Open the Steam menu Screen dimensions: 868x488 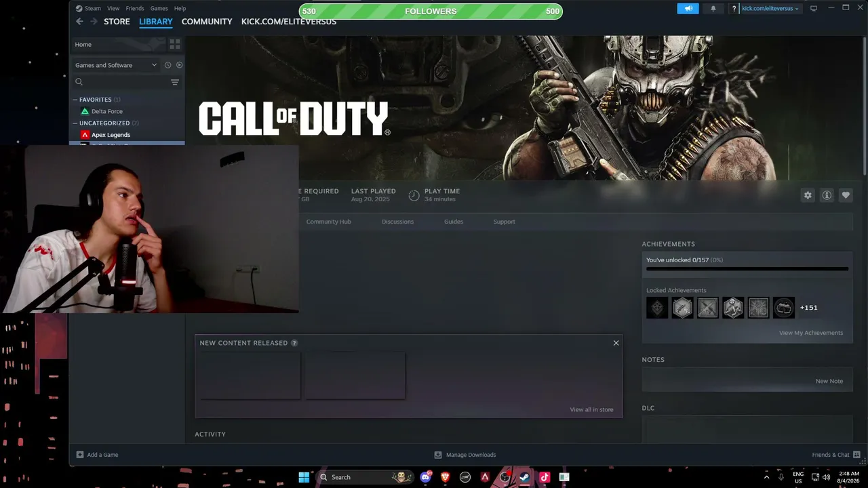[88, 8]
